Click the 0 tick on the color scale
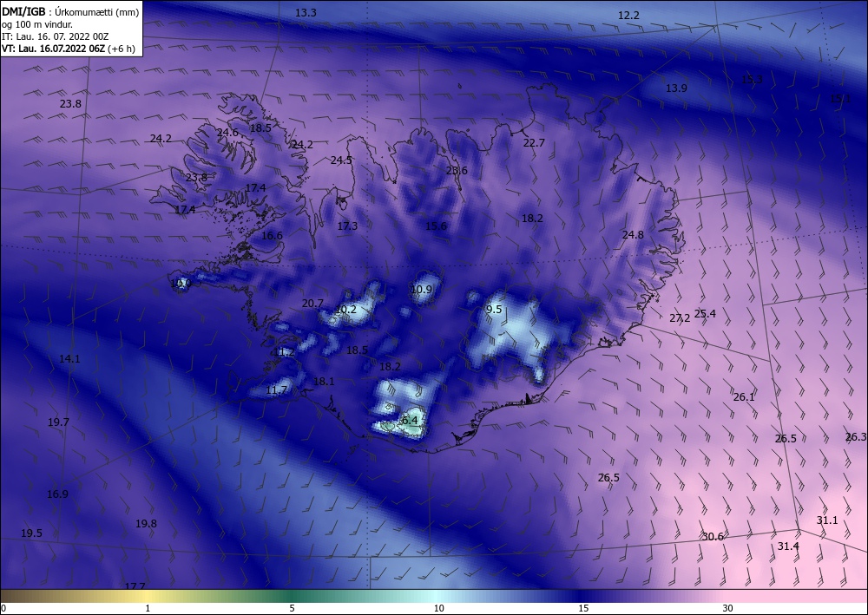Image resolution: width=868 pixels, height=615 pixels. [x=3, y=608]
